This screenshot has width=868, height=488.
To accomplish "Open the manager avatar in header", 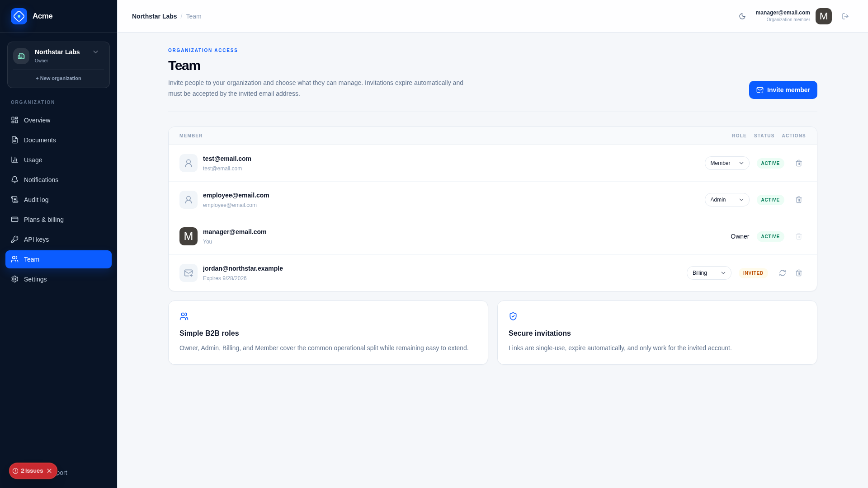I will pyautogui.click(x=824, y=16).
